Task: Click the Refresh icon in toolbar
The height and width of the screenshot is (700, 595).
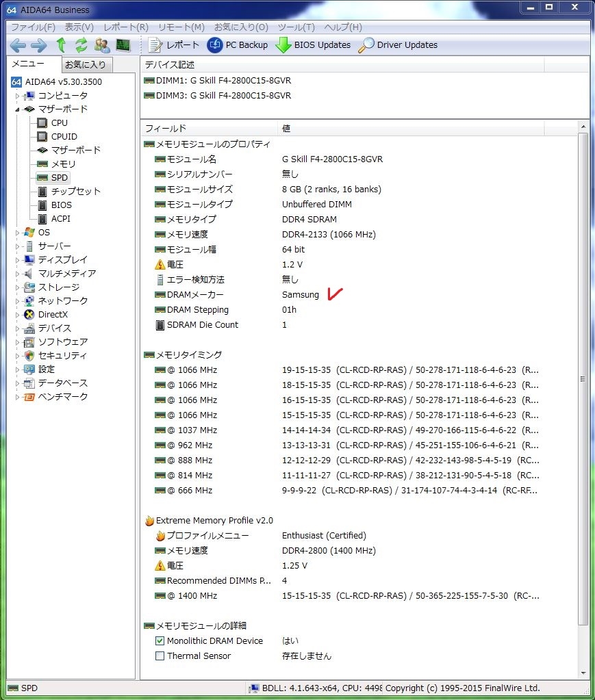Action: tap(81, 44)
